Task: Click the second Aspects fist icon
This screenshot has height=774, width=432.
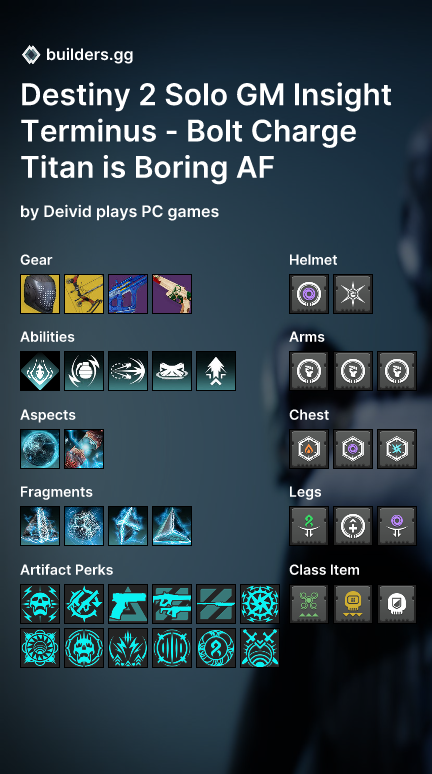Action: coord(84,449)
